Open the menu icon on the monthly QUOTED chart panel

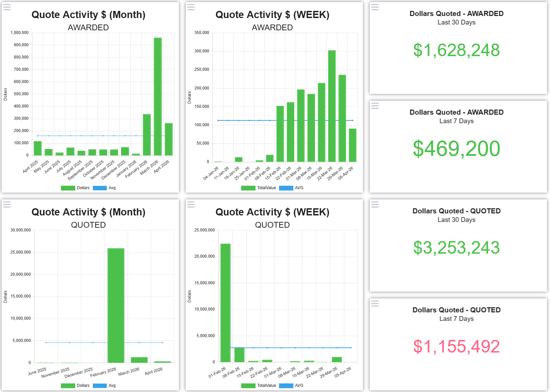tap(7, 205)
